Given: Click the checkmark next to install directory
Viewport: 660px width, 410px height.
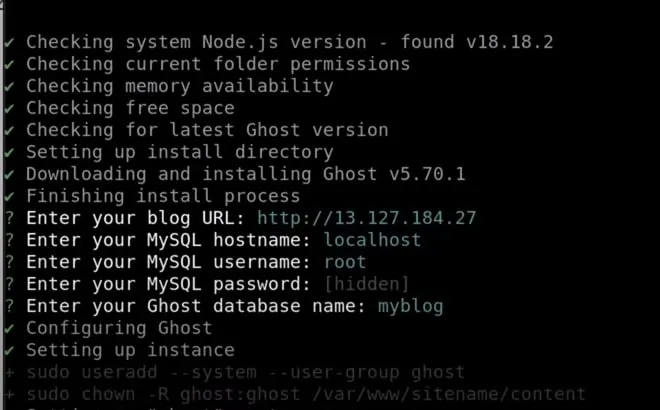Looking at the screenshot, I should point(7,152).
